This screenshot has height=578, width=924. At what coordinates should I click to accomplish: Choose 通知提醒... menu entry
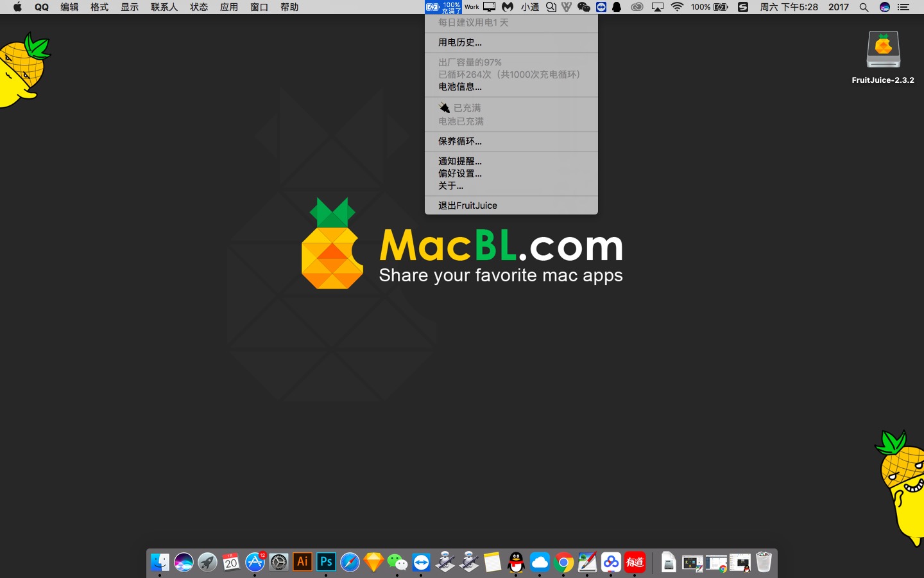[511, 161]
